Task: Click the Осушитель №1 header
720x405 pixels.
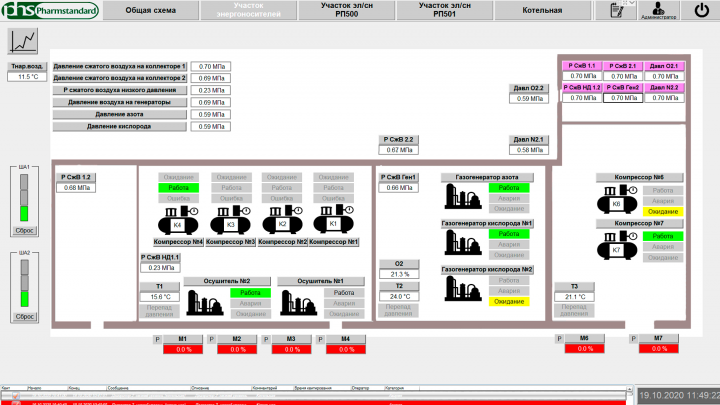Action: (x=321, y=281)
